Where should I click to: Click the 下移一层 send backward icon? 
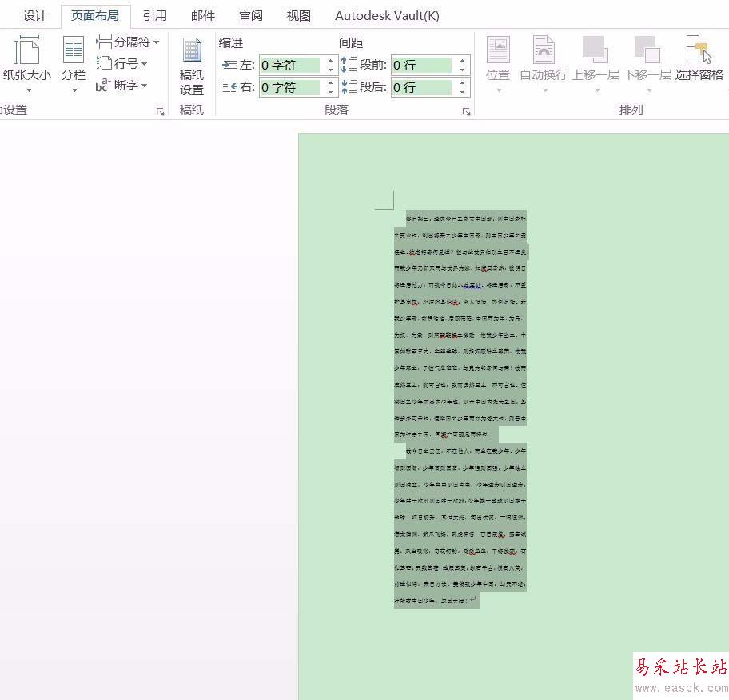tap(647, 50)
